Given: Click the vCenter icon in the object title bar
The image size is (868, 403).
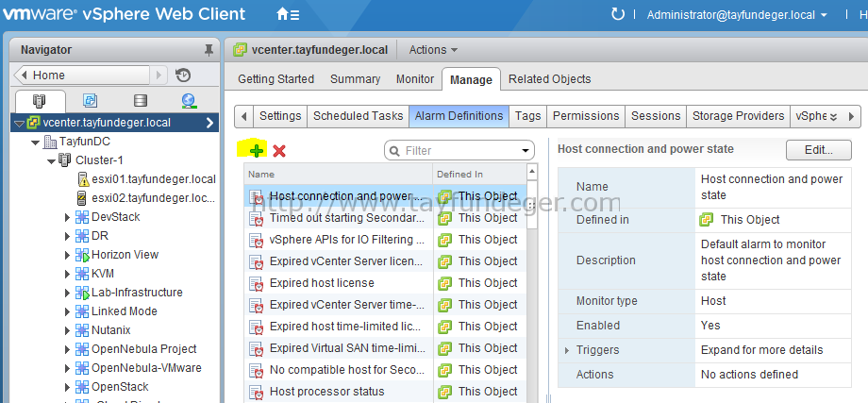Looking at the screenshot, I should (240, 50).
